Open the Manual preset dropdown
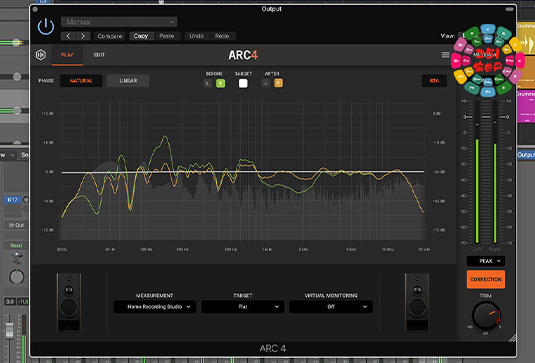This screenshot has width=535, height=363. point(119,22)
